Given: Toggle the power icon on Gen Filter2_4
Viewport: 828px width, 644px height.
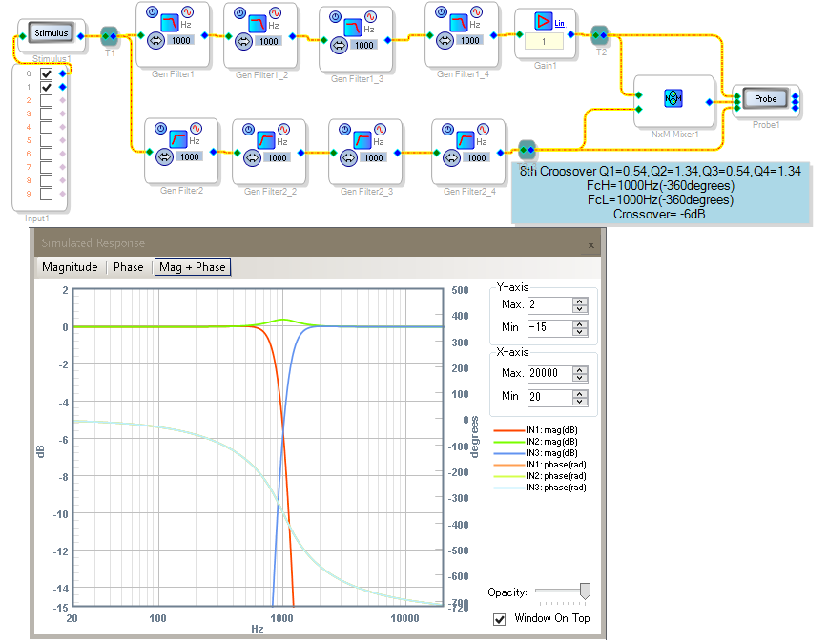Looking at the screenshot, I should (448, 129).
